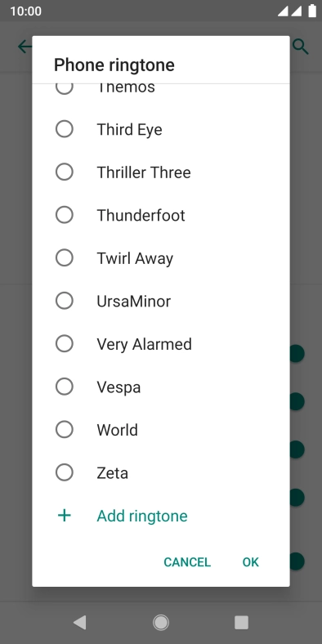Select the Thriller Three ringtone option

click(x=161, y=172)
